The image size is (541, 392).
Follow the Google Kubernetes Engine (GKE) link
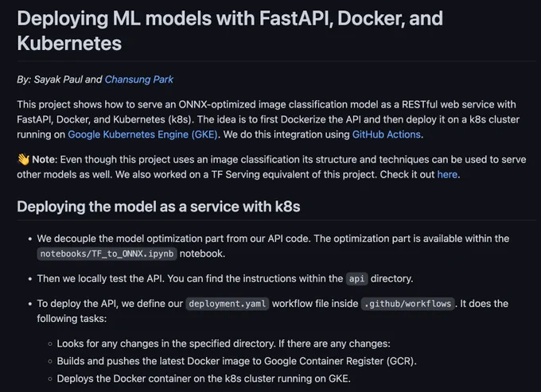click(143, 134)
